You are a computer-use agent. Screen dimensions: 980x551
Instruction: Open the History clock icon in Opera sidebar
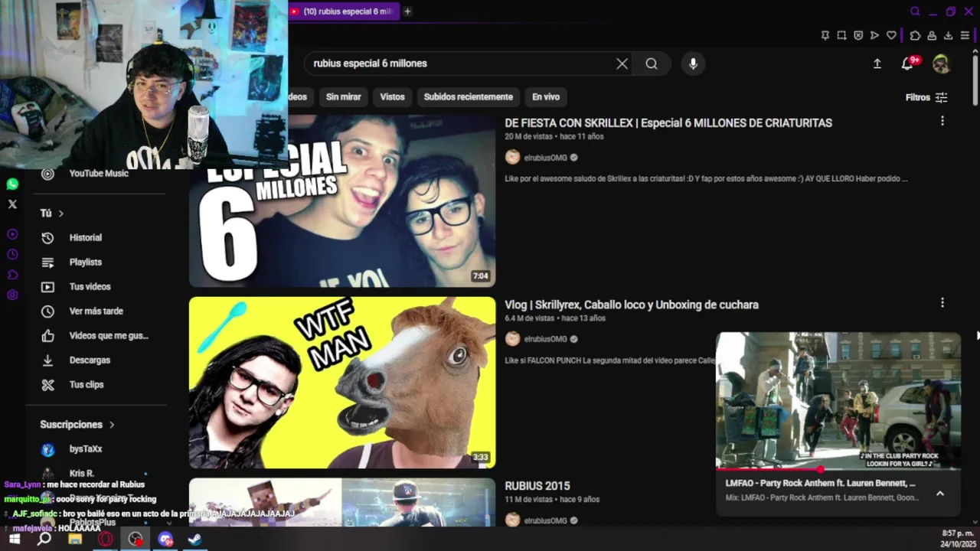[x=12, y=254]
